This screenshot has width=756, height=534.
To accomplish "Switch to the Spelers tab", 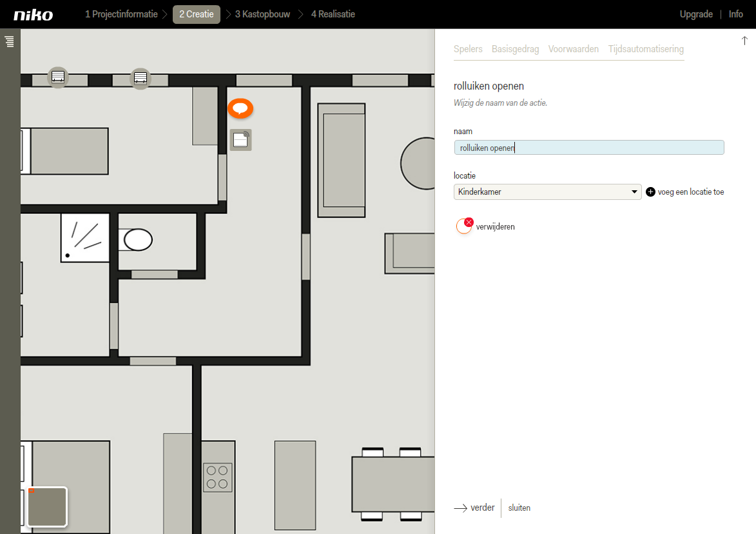I will pyautogui.click(x=468, y=49).
